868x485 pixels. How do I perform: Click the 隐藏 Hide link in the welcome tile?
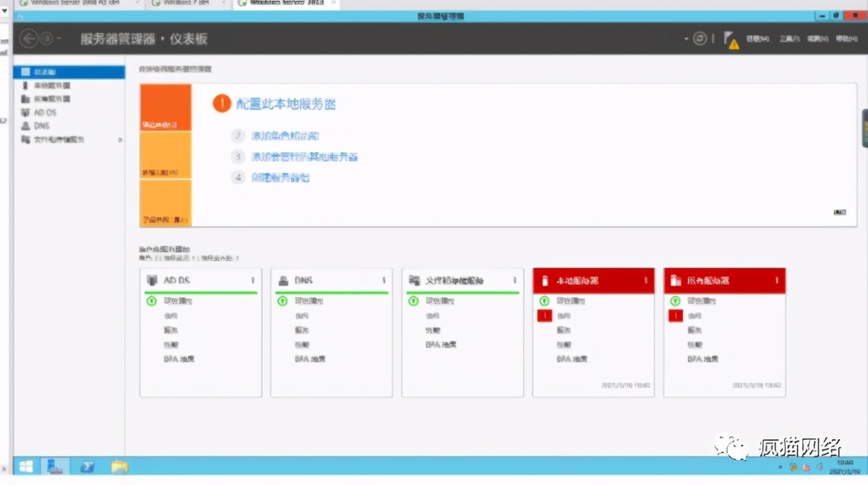[x=839, y=212]
